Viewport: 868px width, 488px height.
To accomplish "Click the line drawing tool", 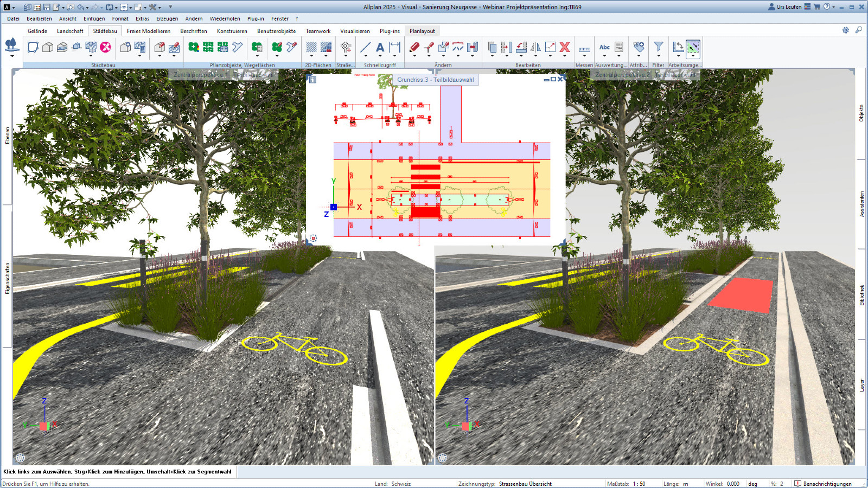I will point(366,47).
